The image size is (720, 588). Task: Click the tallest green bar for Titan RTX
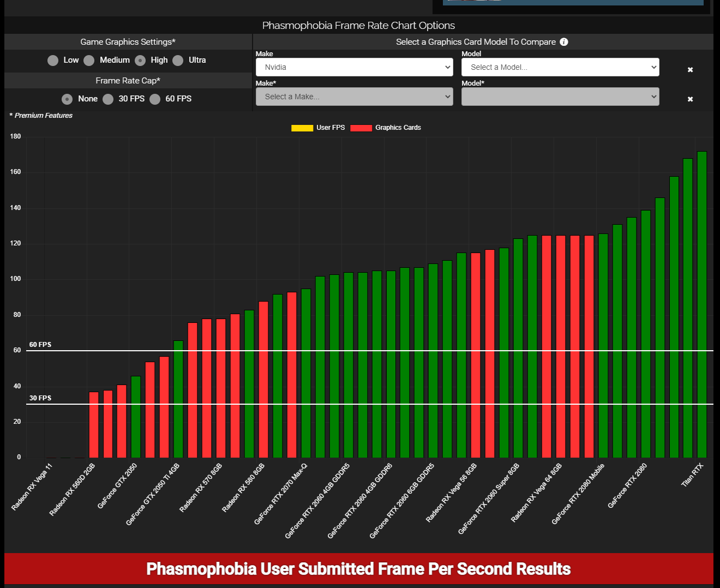pyautogui.click(x=702, y=304)
